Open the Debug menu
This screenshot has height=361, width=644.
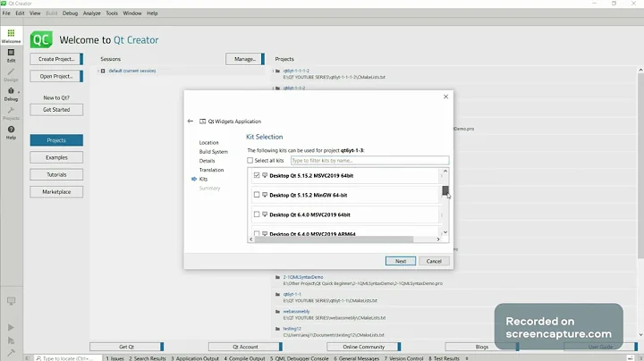[71, 13]
